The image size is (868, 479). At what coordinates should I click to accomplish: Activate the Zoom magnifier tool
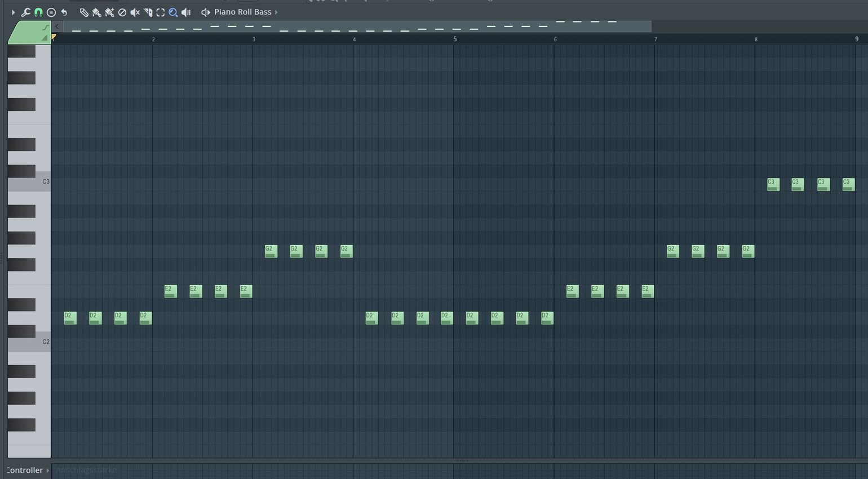173,12
